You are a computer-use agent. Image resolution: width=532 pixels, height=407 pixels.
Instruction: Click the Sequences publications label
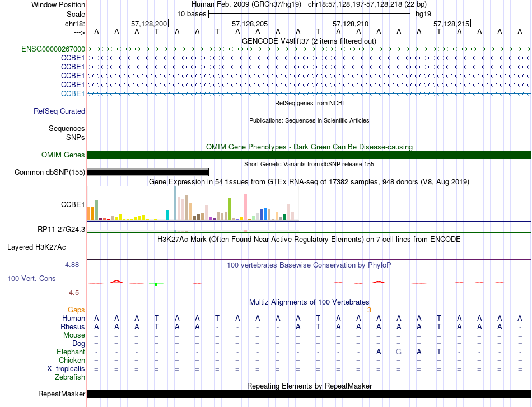pyautogui.click(x=67, y=129)
